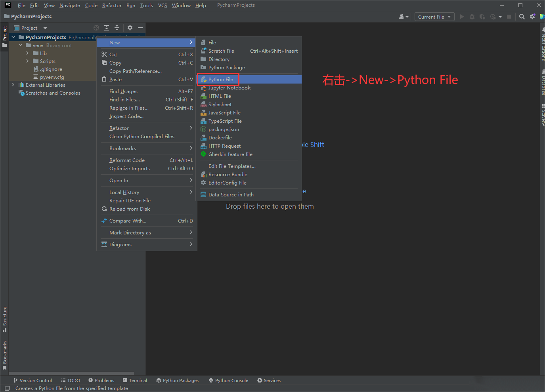
Task: Click the Debug bug icon
Action: pos(472,17)
